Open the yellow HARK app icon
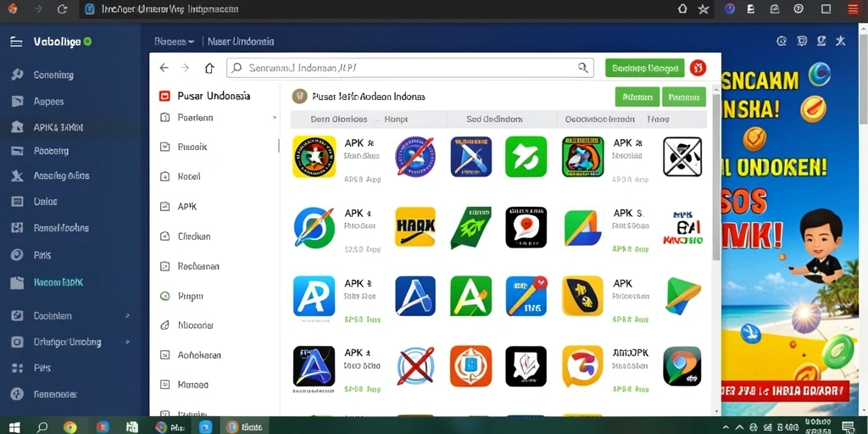Viewport: 868px width, 434px height. click(415, 227)
